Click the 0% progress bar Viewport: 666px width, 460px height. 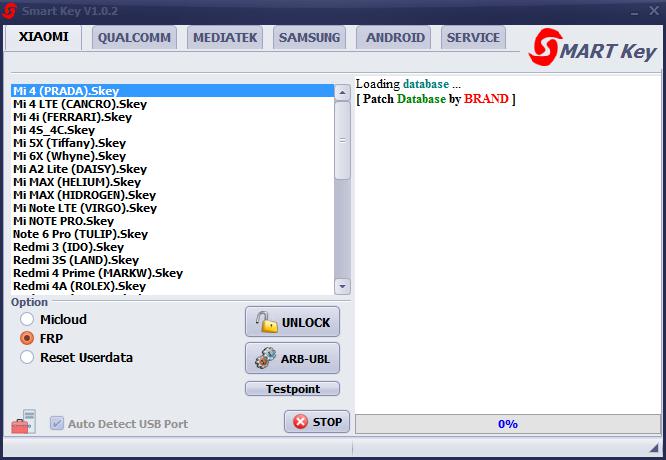tap(508, 424)
